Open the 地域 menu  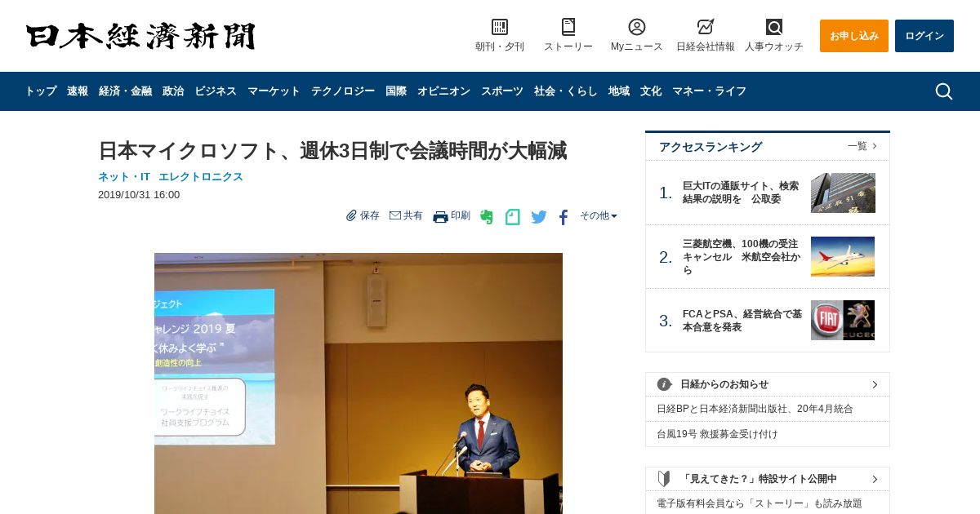[619, 91]
